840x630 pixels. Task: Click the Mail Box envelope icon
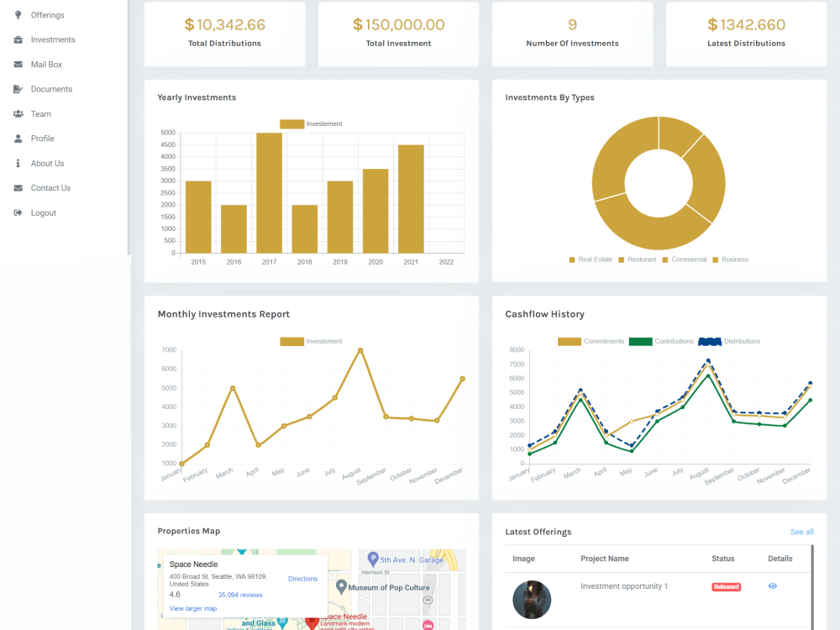(18, 65)
